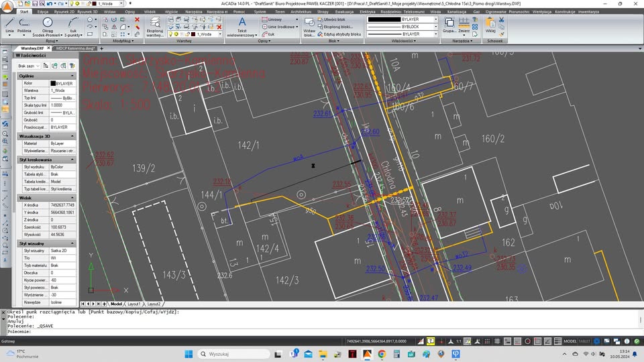Select the Polilinia polyline tool
644x362 pixels.
(x=24, y=26)
